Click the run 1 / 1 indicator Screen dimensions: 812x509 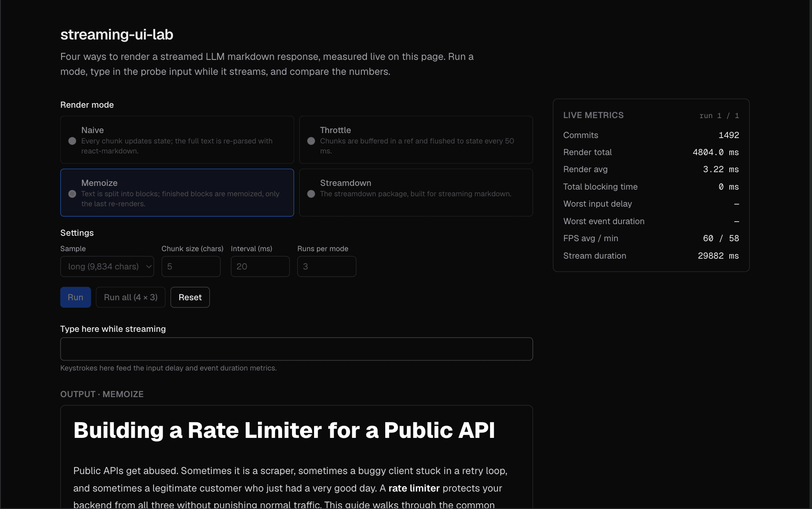coord(719,116)
